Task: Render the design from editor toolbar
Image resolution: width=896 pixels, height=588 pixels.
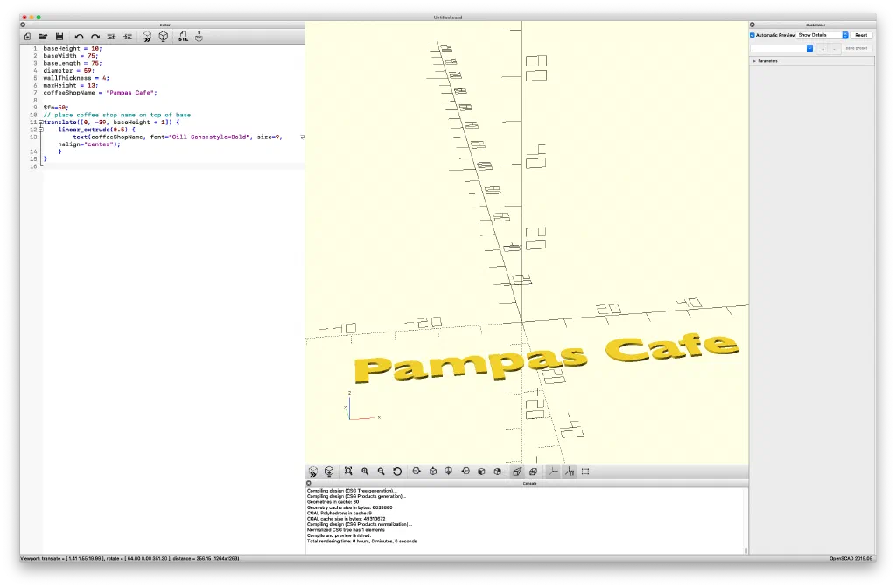Action: pyautogui.click(x=164, y=37)
